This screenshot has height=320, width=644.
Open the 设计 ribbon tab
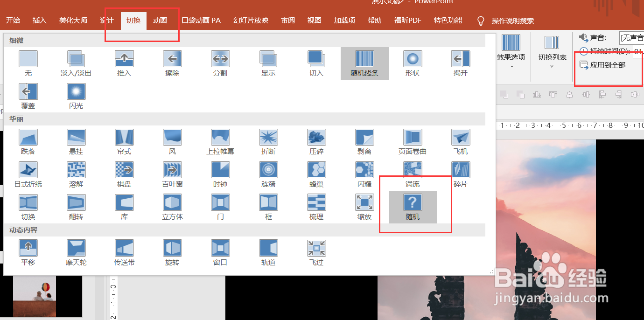(x=107, y=21)
